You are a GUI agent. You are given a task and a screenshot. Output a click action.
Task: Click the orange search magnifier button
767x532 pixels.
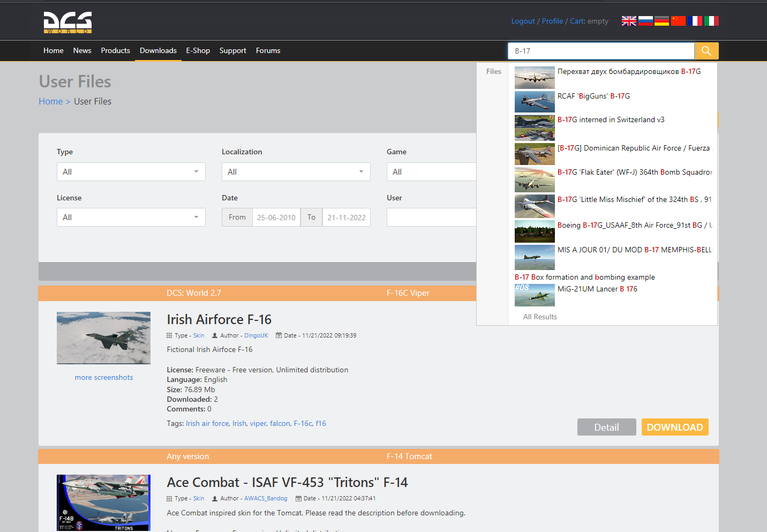706,51
